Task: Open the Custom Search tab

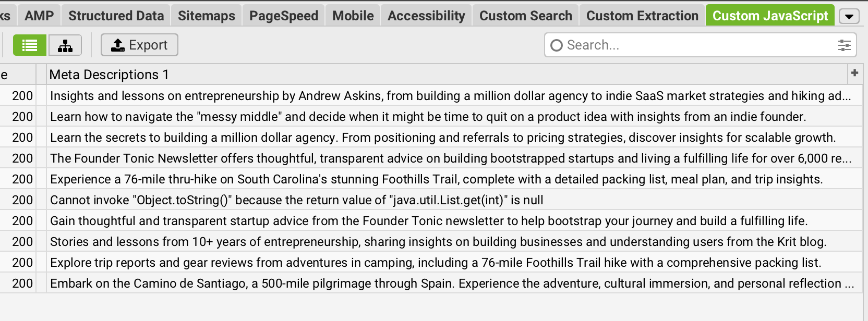Action: point(525,16)
